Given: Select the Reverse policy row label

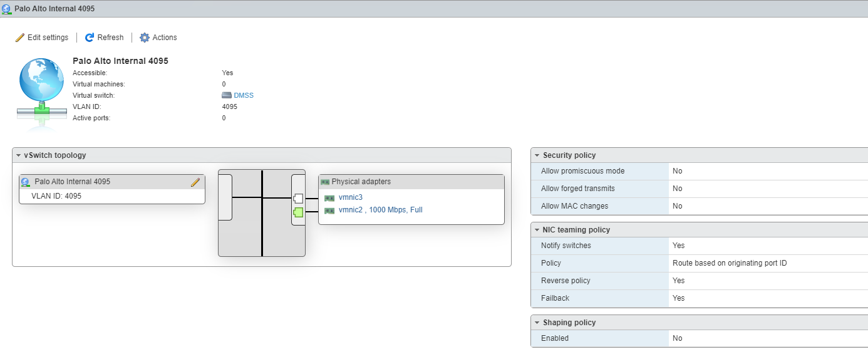Looking at the screenshot, I should [x=566, y=281].
